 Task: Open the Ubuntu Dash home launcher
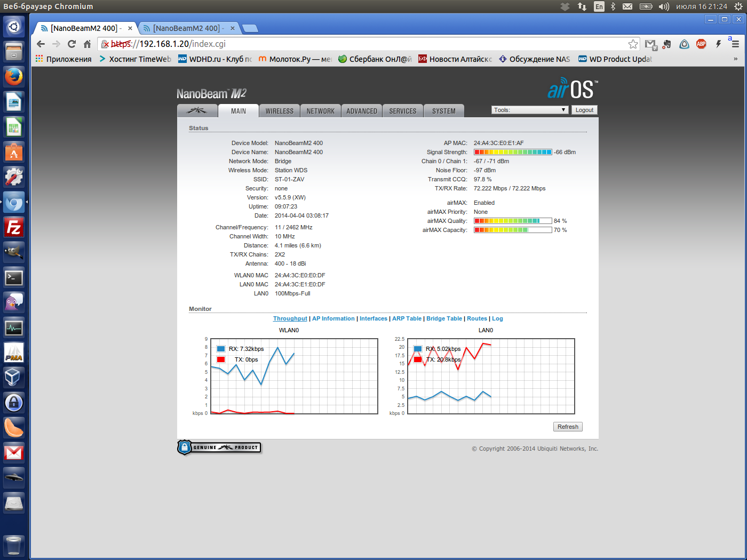pos(14,27)
